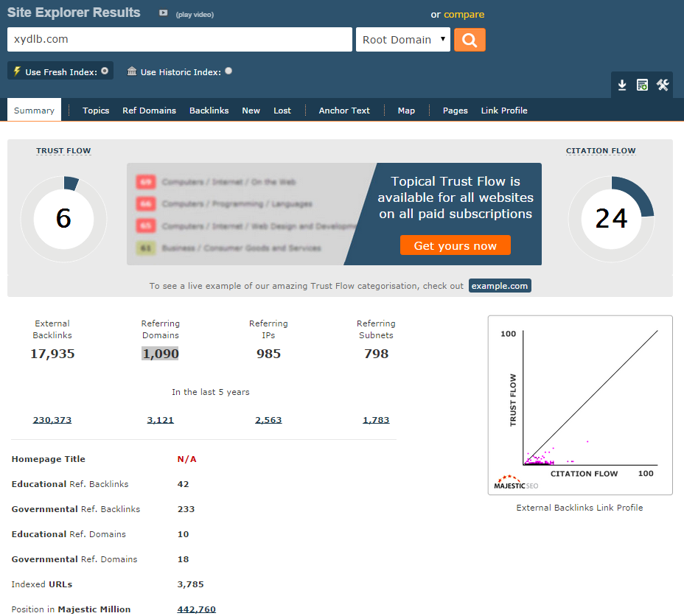684x616 pixels.
Task: Click the Homepage Title N/A value
Action: coord(186,459)
